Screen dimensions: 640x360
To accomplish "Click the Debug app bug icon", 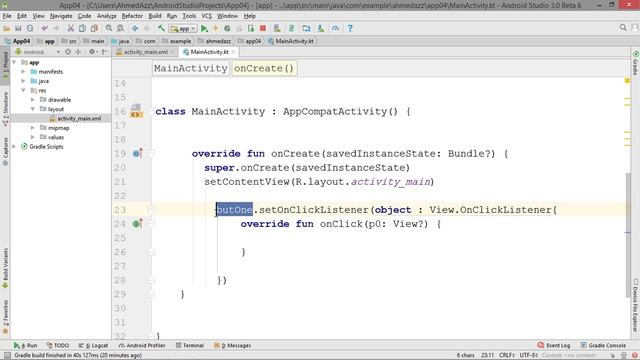I will click(227, 29).
